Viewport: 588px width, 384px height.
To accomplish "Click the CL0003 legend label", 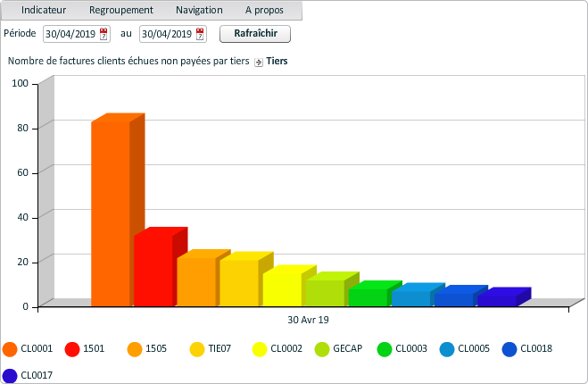I will tap(411, 348).
